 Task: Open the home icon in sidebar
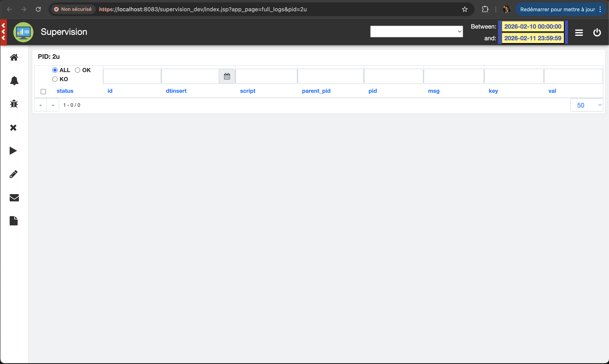[14, 57]
